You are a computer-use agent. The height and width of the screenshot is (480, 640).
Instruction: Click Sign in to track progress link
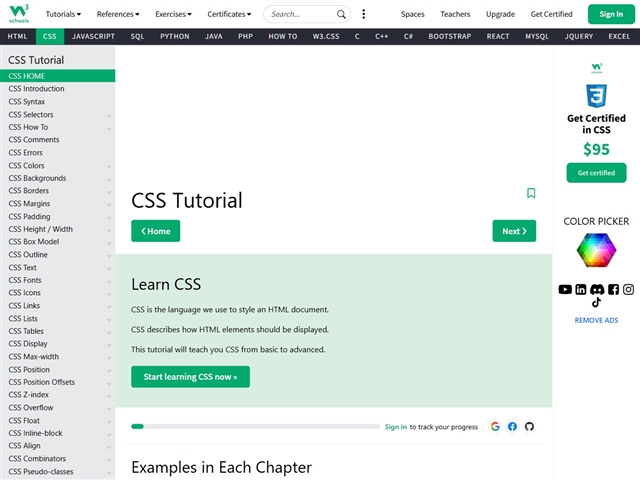click(x=396, y=427)
